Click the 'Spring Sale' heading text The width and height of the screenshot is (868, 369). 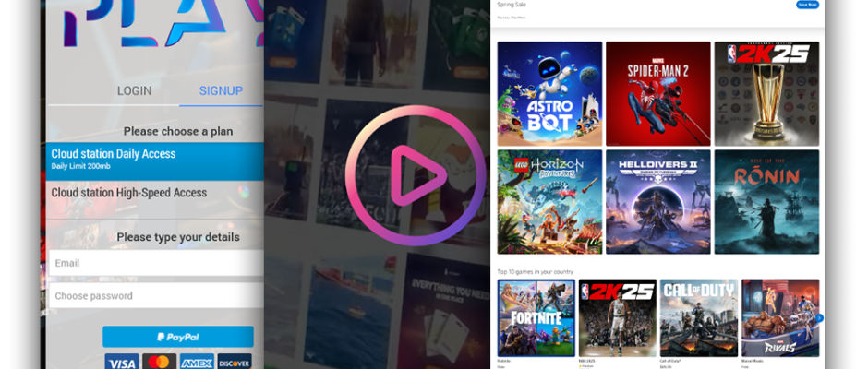coord(512,5)
